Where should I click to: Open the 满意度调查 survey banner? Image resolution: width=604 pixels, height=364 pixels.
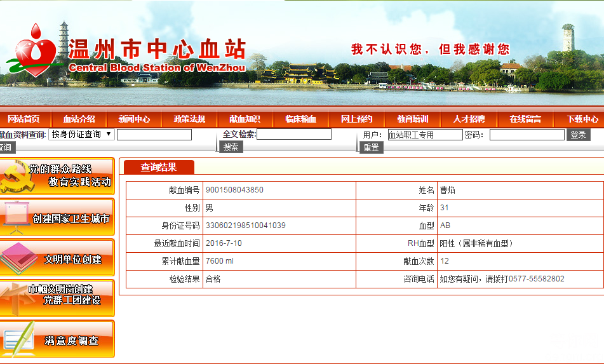click(57, 339)
